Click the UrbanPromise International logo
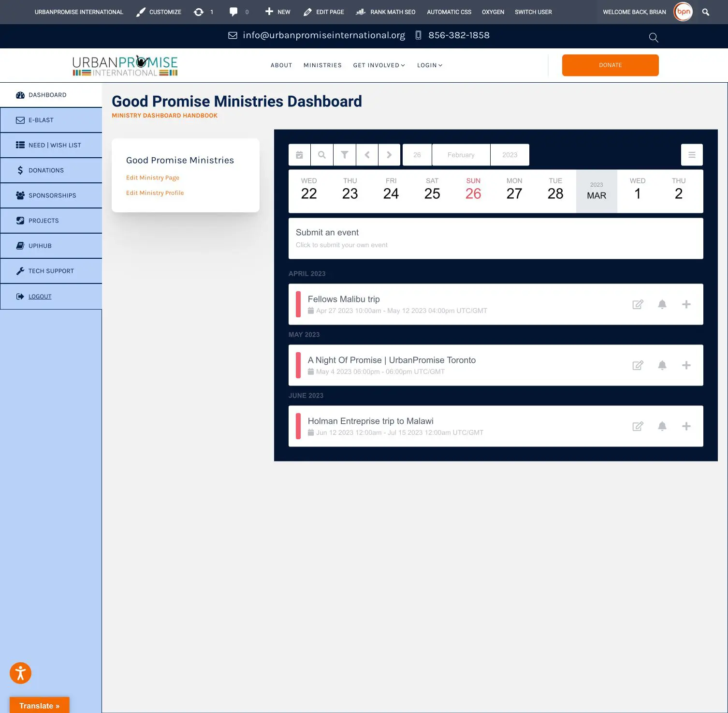The height and width of the screenshot is (713, 728). (x=125, y=65)
